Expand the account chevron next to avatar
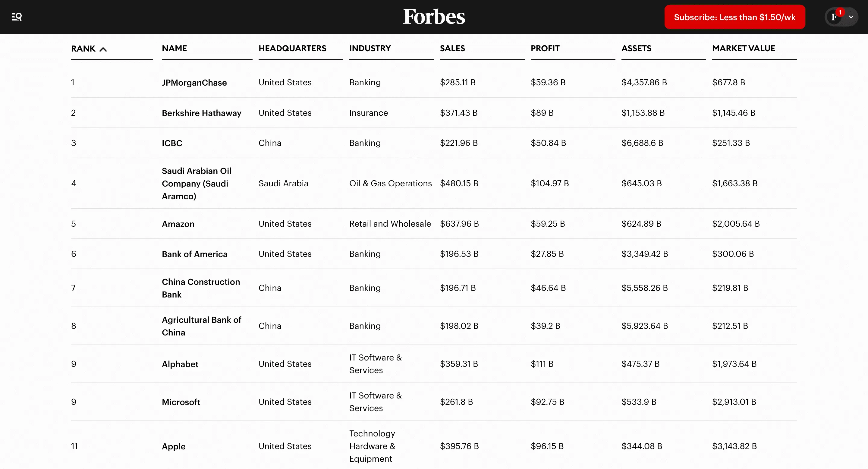This screenshot has width=868, height=469. (852, 17)
